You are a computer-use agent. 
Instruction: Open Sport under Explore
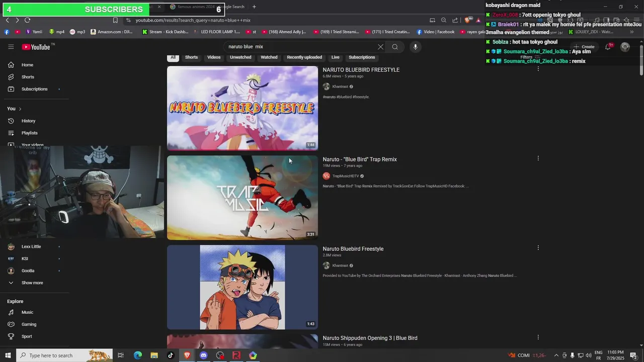(x=27, y=336)
